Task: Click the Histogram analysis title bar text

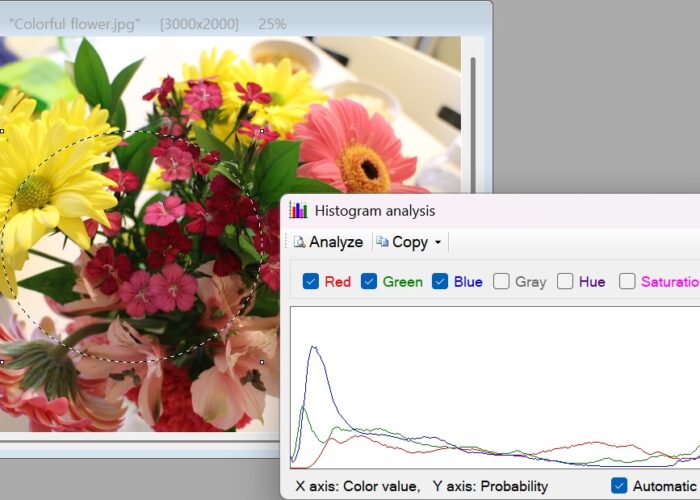Action: coord(375,211)
